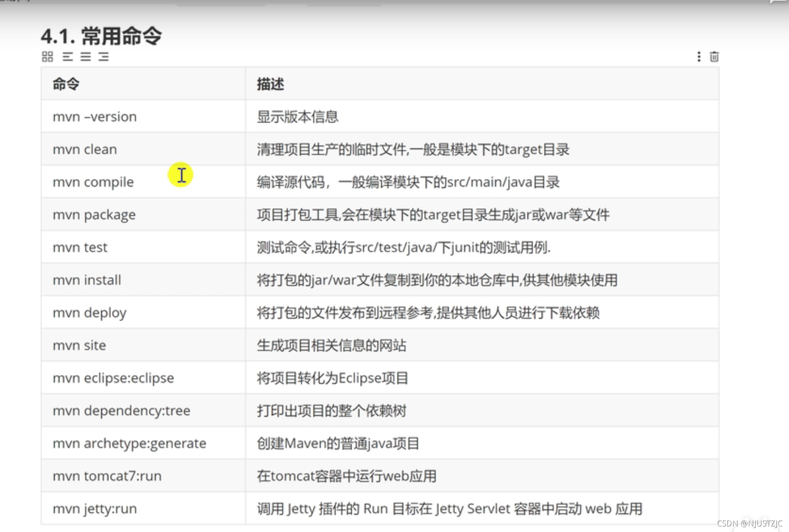Image resolution: width=789 pixels, height=532 pixels.
Task: Click the description mentioning src/main/java目录
Action: tap(482, 182)
